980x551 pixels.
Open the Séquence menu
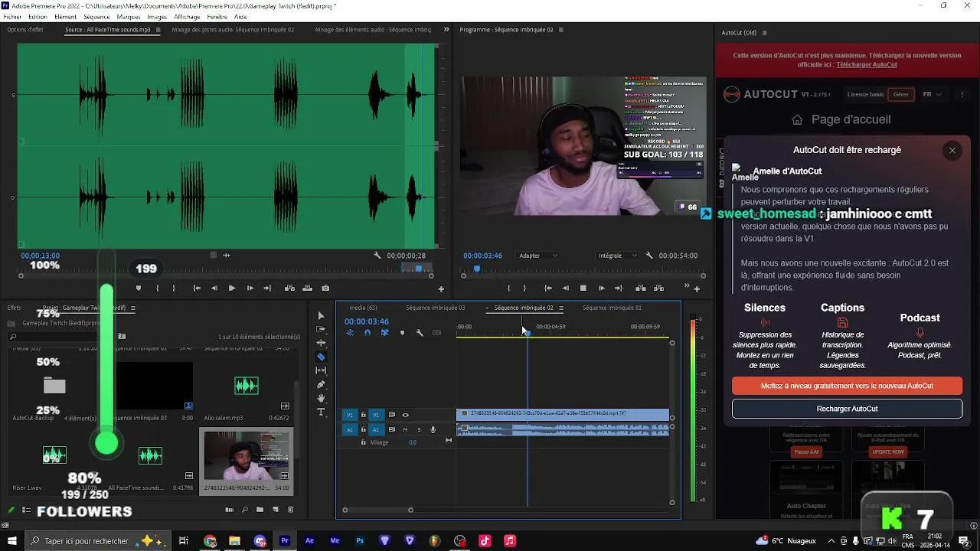[x=96, y=17]
